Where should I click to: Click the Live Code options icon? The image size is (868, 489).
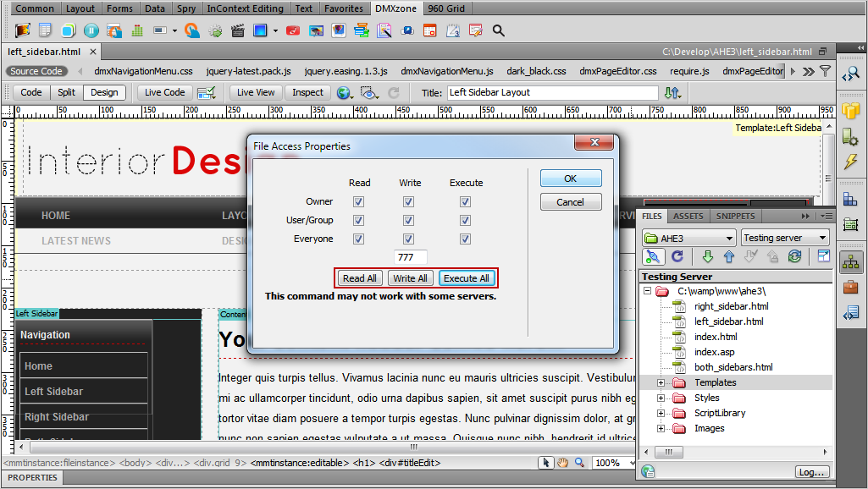[x=207, y=92]
